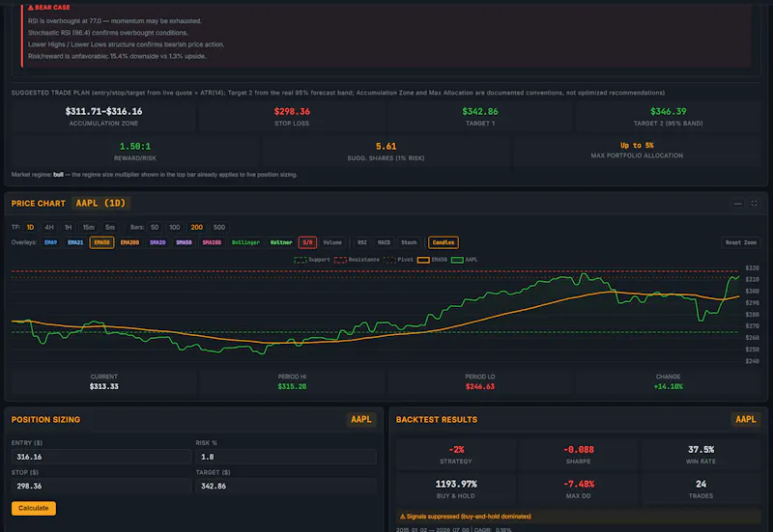Click the 24 trades value
This screenshot has width=773, height=532.
(x=701, y=484)
